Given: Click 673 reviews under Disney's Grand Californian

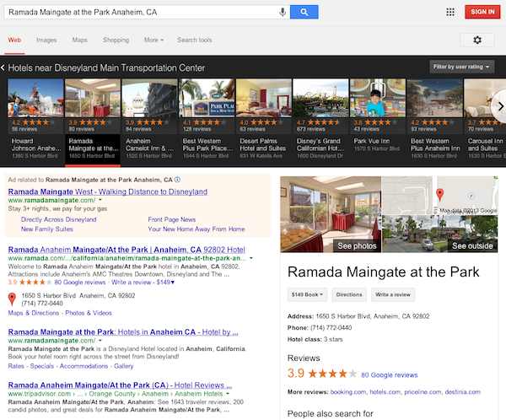Looking at the screenshot, I should [310, 129].
